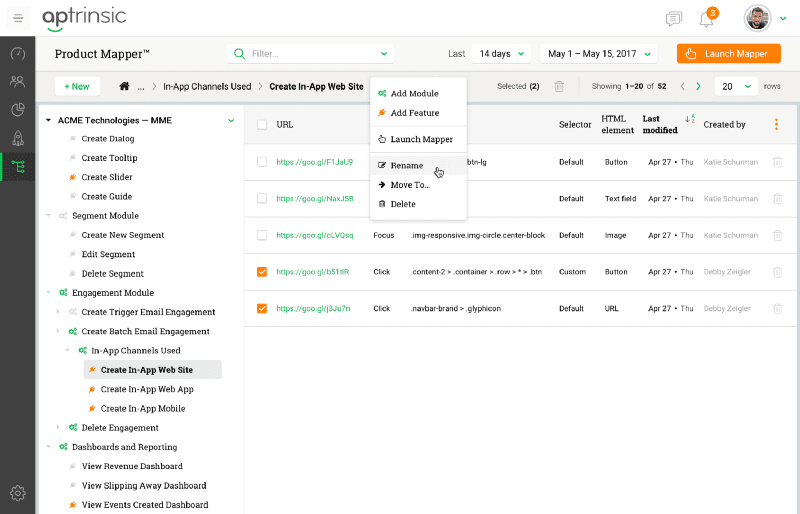
Task: Toggle the select-all checkbox in table header
Action: (x=262, y=125)
